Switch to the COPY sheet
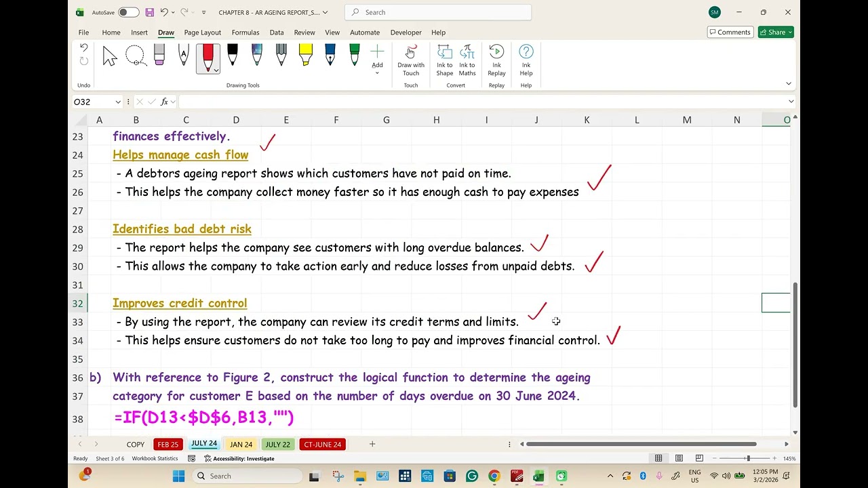The height and width of the screenshot is (488, 868). [x=136, y=445]
